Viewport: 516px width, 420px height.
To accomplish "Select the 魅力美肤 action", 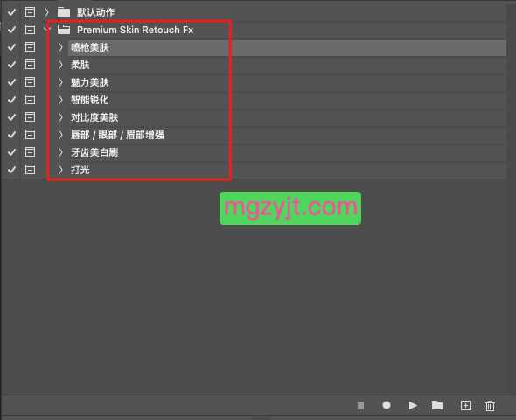I will pyautogui.click(x=90, y=82).
